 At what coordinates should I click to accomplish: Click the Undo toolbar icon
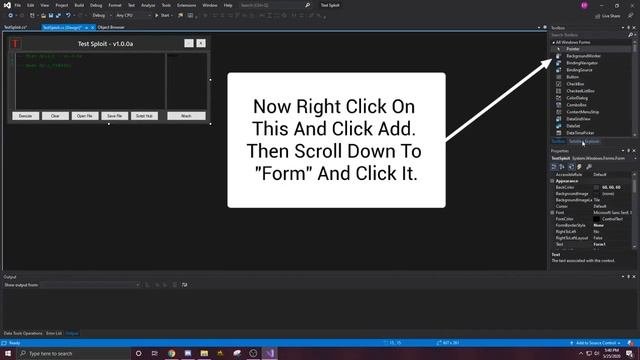pos(68,16)
